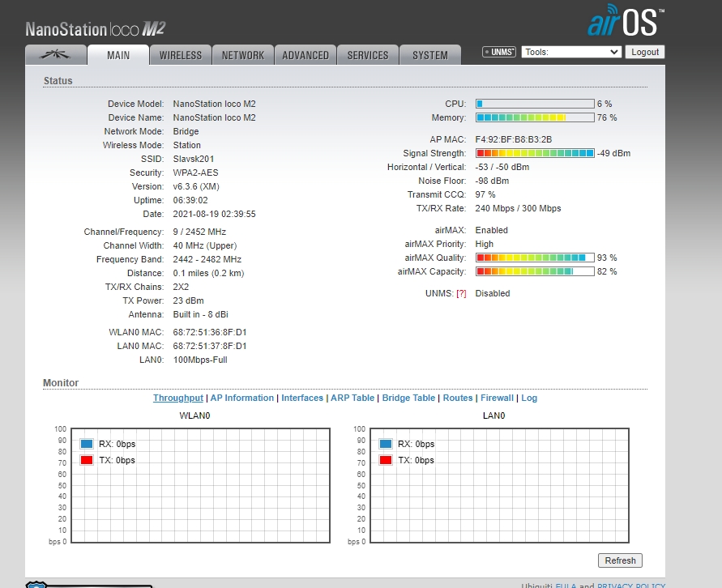
Task: Open the Ubiquiti logo tab
Action: click(x=56, y=55)
